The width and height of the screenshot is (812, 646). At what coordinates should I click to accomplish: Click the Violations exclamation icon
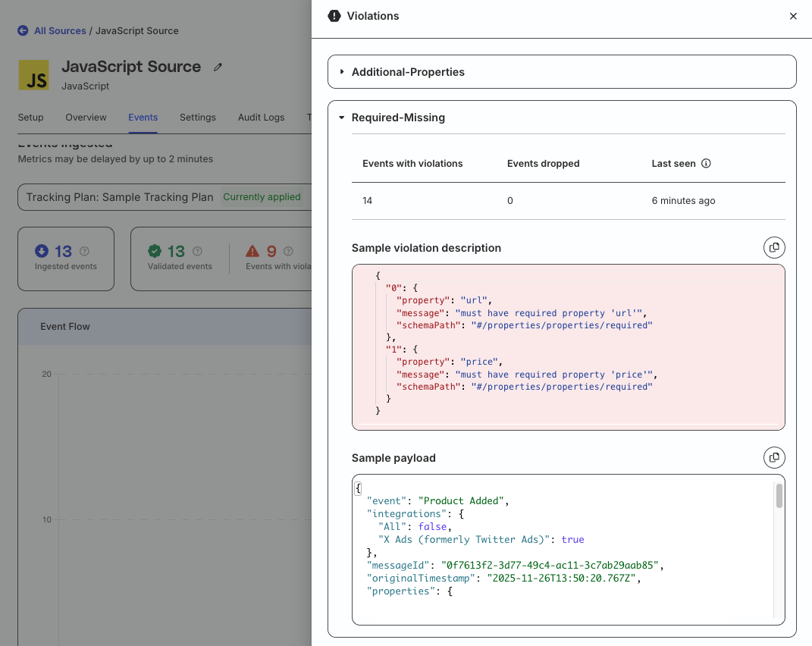(x=334, y=16)
